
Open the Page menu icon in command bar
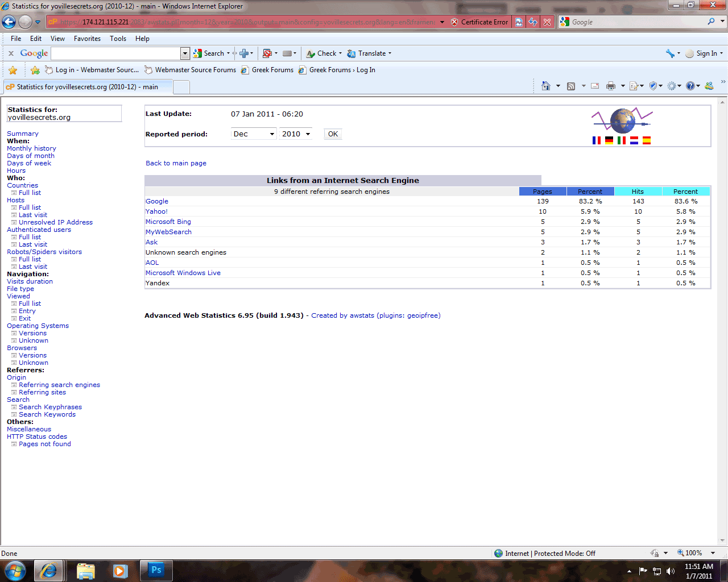634,86
